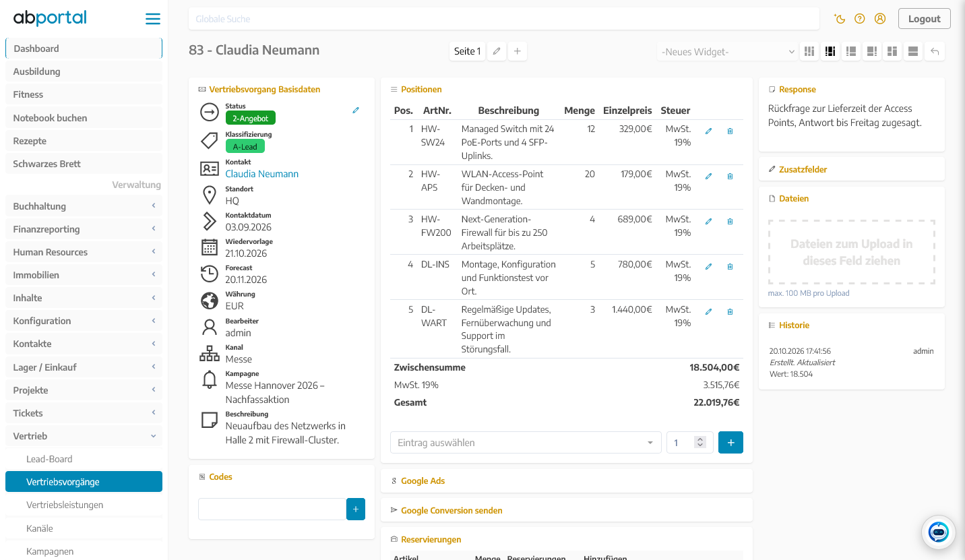This screenshot has width=965, height=560.
Task: Delete position HW-FW200 trash icon
Action: [x=730, y=222]
